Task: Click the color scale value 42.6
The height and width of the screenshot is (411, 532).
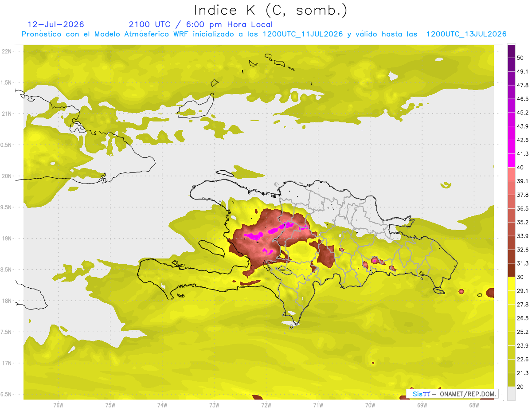Action: (x=522, y=140)
